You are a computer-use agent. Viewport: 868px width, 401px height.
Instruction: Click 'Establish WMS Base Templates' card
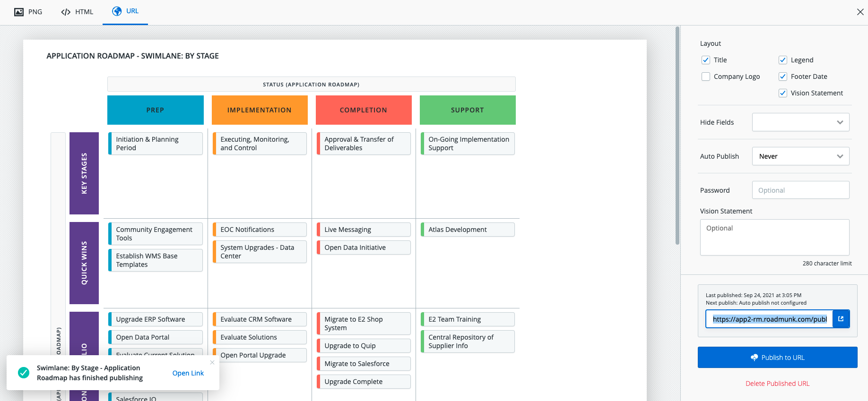tap(156, 260)
